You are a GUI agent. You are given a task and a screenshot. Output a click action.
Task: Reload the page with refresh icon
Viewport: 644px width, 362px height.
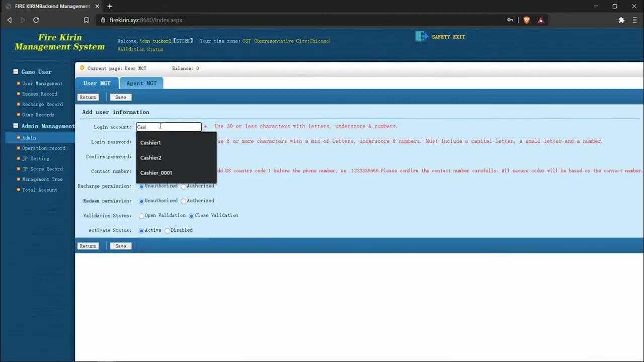(36, 20)
